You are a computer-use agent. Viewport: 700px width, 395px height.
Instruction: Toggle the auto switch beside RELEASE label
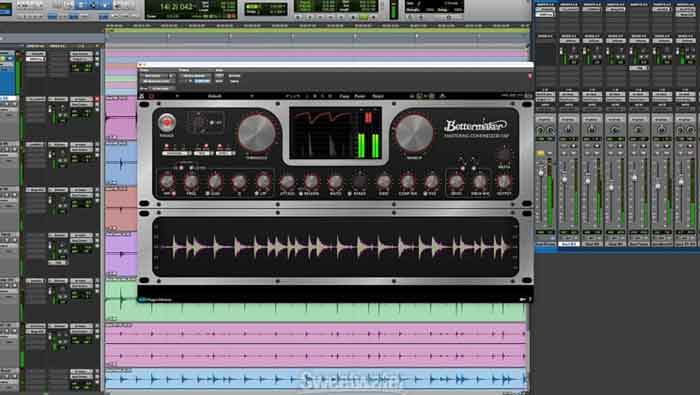[301, 194]
